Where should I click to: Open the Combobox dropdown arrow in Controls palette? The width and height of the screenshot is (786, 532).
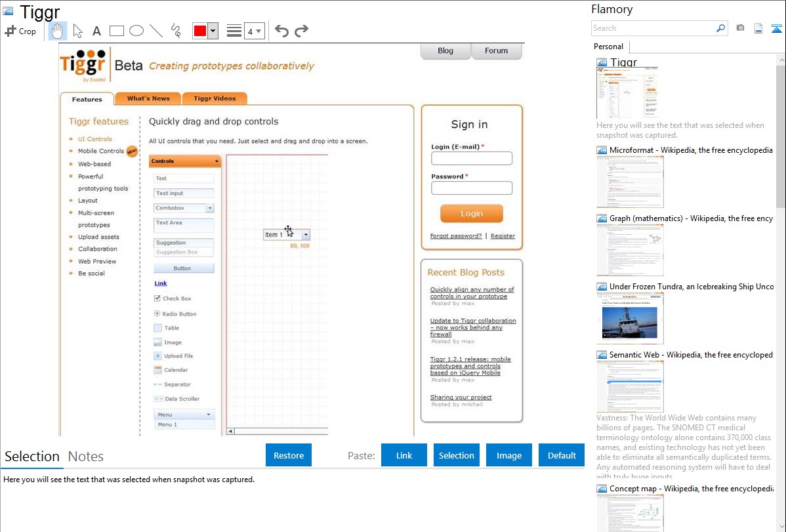click(x=210, y=208)
